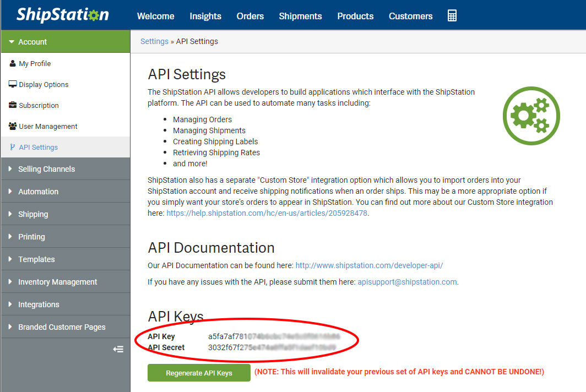Click the Display Options monitor icon

point(12,84)
